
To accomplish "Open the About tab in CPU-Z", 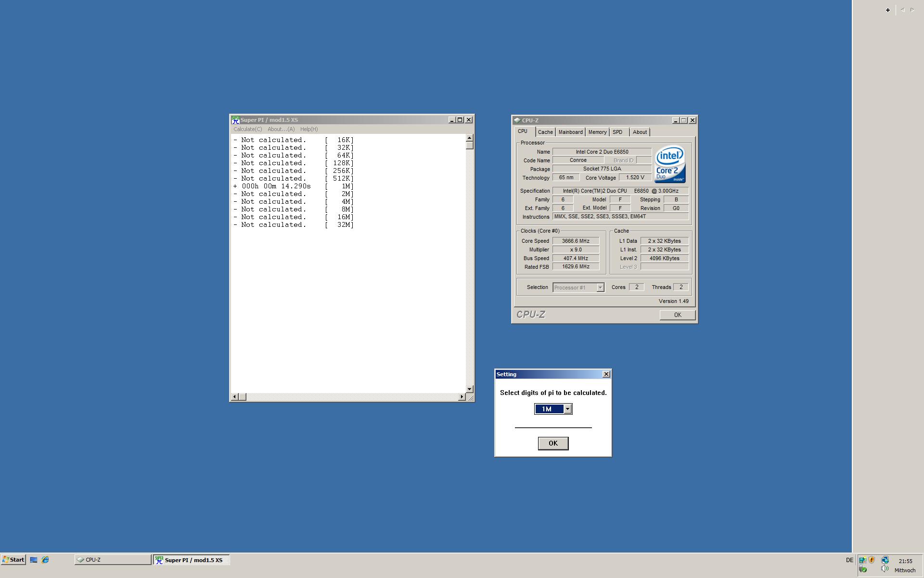I will pyautogui.click(x=640, y=132).
